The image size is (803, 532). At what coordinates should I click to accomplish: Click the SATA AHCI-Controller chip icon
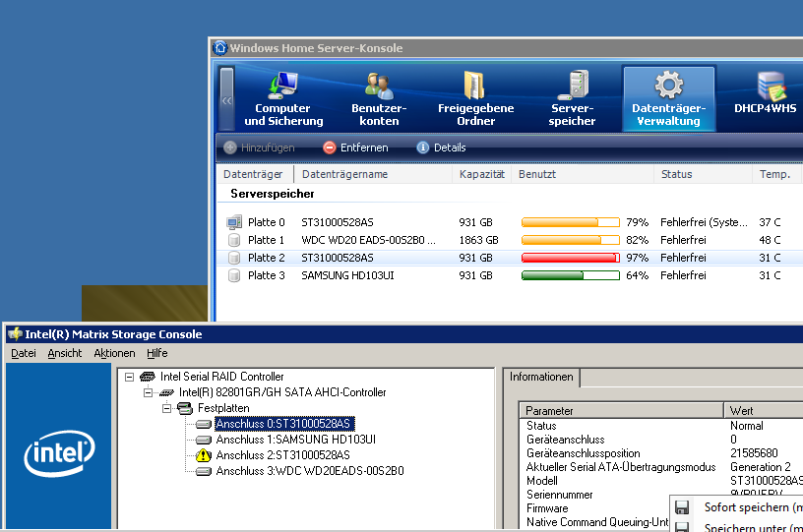(x=166, y=392)
